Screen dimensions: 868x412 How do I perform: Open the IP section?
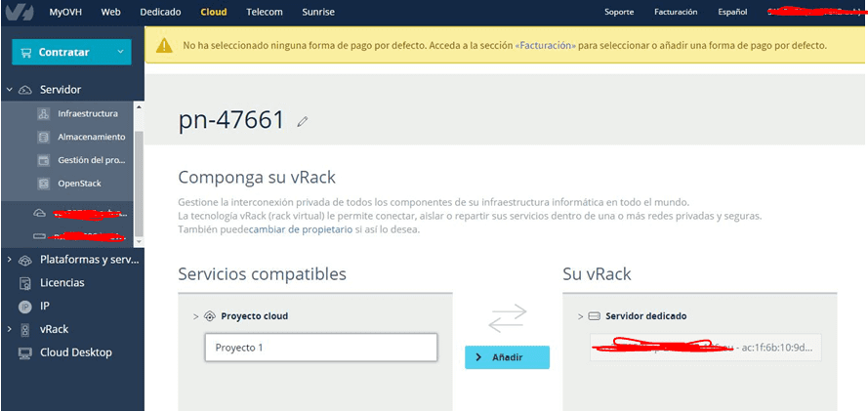[x=45, y=307]
